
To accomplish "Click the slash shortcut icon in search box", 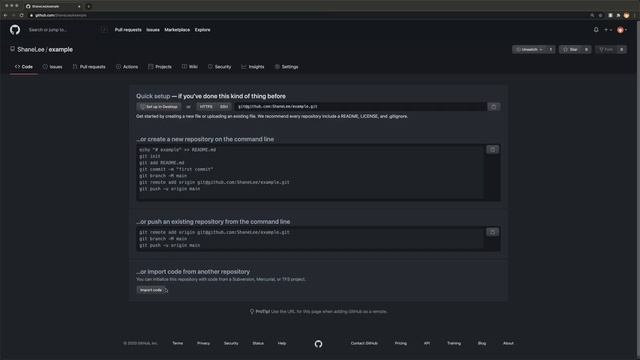I will [104, 30].
